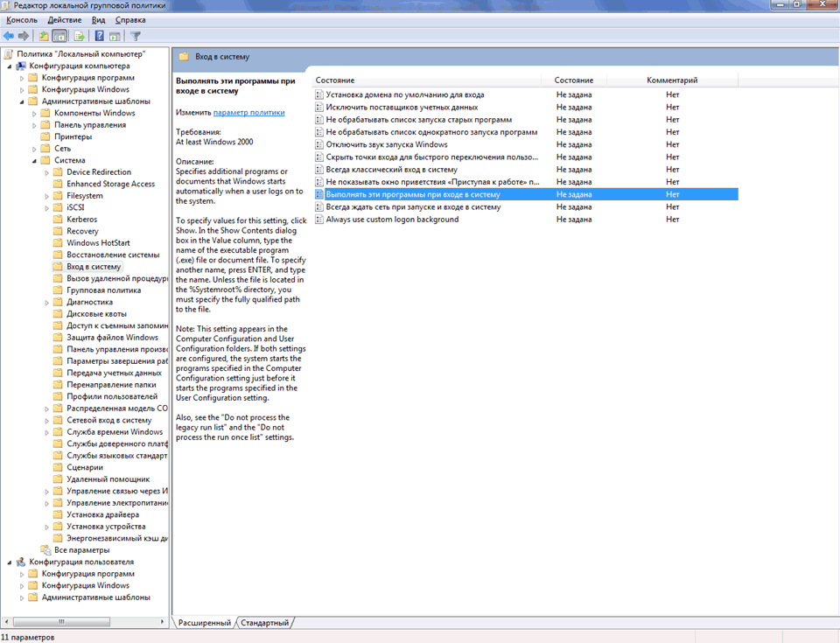This screenshot has height=643, width=840.
Task: Open the Действие menu
Action: [65, 19]
